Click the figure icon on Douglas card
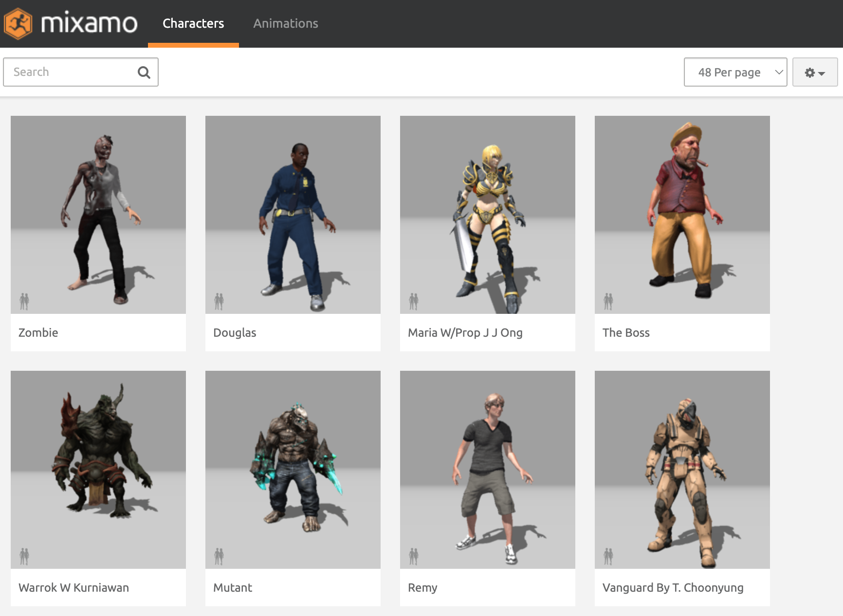Viewport: 843px width, 616px height. pos(219,302)
